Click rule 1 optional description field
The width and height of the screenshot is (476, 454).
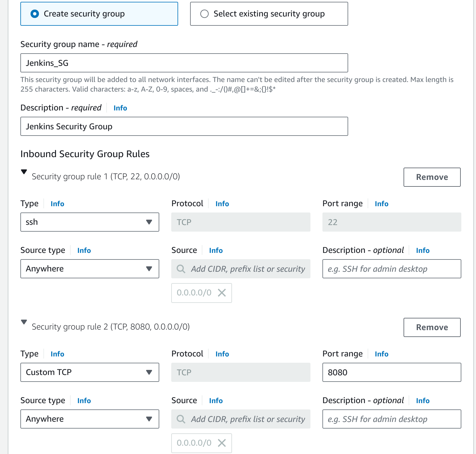[x=392, y=269]
